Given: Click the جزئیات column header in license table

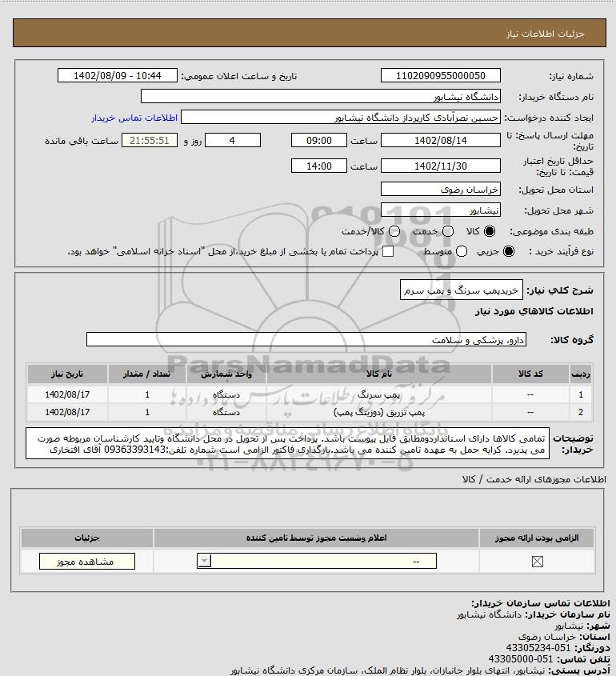Looking at the screenshot, I should coord(86,538).
